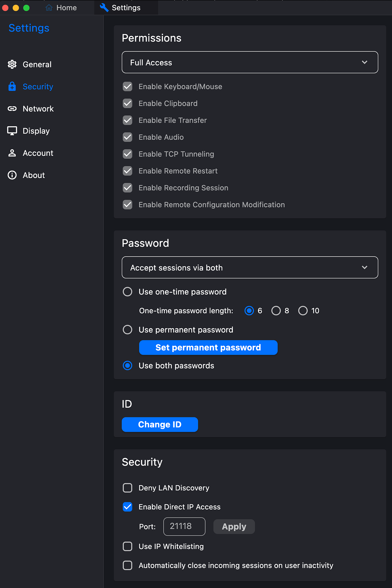Screen dimensions: 392x588
Task: Click the wrench icon on Settings tab
Action: pos(104,8)
